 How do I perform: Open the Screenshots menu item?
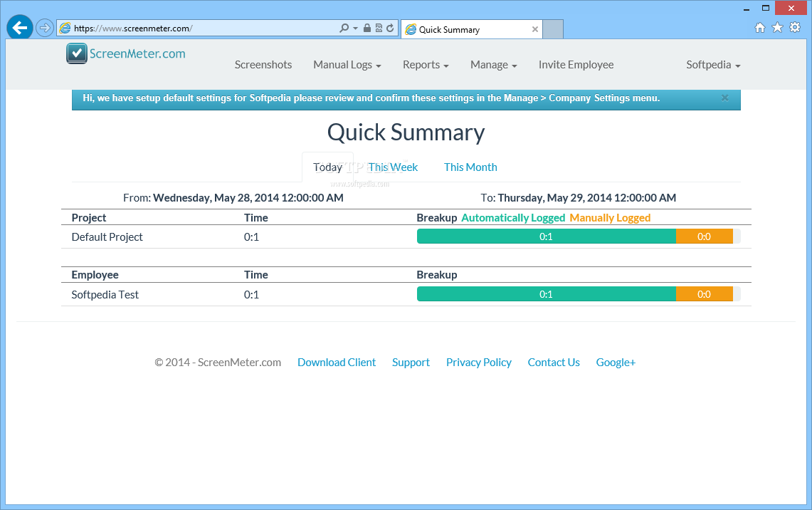click(263, 65)
